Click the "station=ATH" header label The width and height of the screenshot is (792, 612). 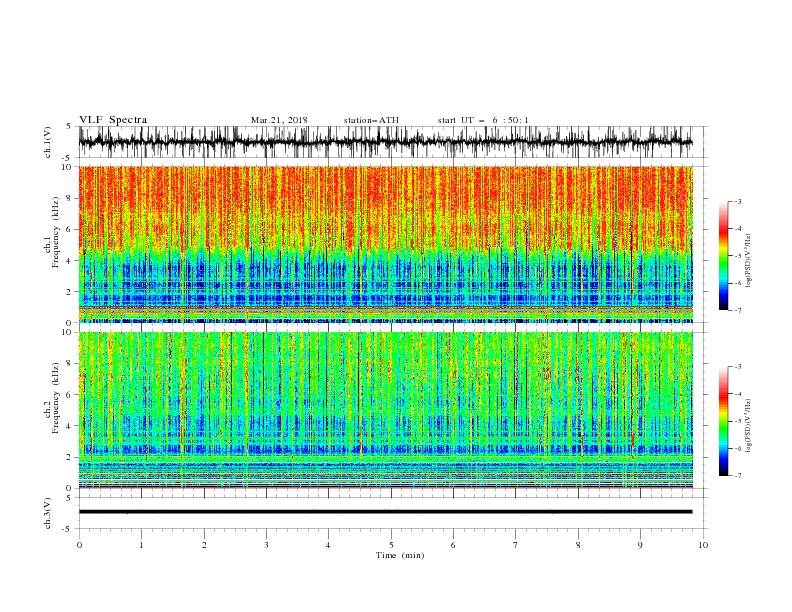click(371, 120)
